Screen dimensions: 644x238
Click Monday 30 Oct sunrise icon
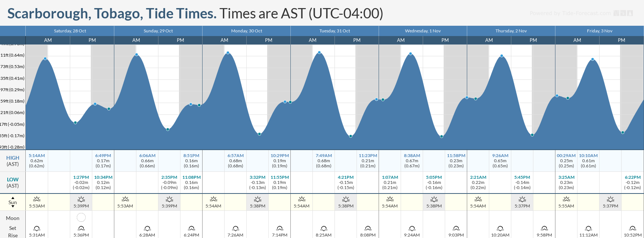[214, 199]
